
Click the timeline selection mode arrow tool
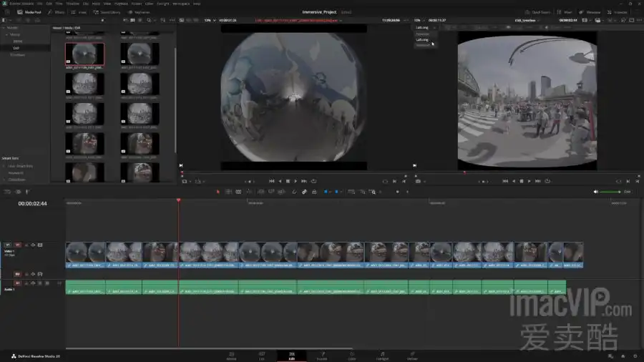(219, 192)
